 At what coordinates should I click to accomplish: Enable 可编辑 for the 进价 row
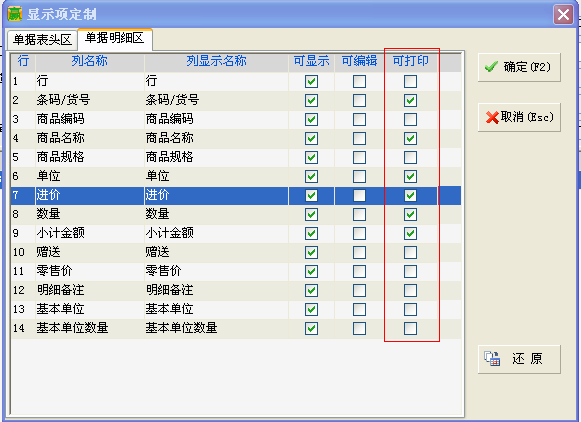point(359,195)
